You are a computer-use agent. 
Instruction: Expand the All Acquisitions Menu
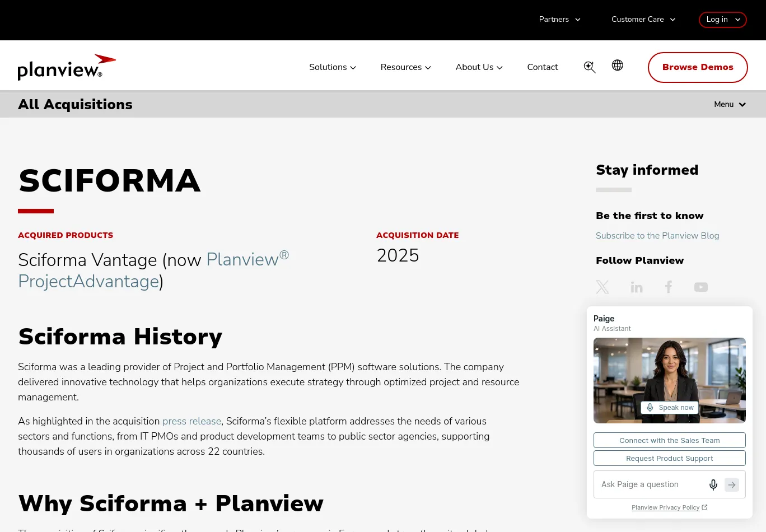pyautogui.click(x=730, y=105)
